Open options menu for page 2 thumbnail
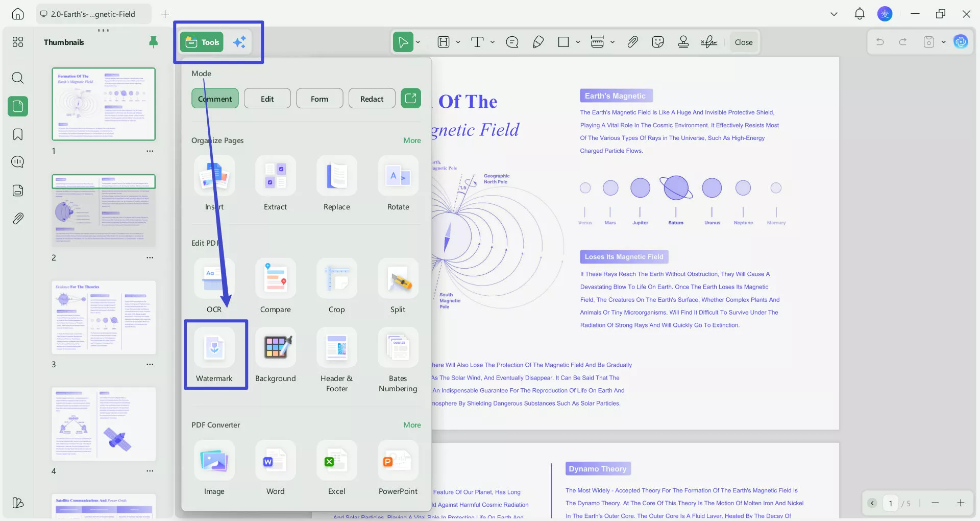Viewport: 980px width, 521px height. pyautogui.click(x=150, y=258)
